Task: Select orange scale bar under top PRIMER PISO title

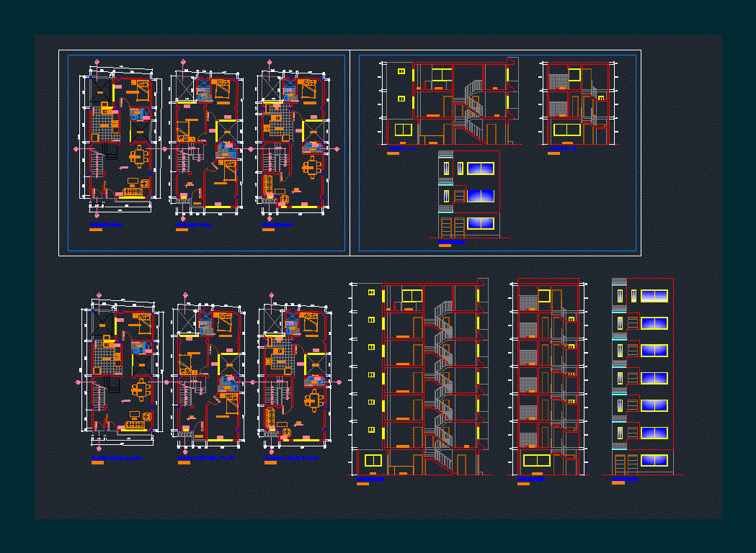Action: 95,230
